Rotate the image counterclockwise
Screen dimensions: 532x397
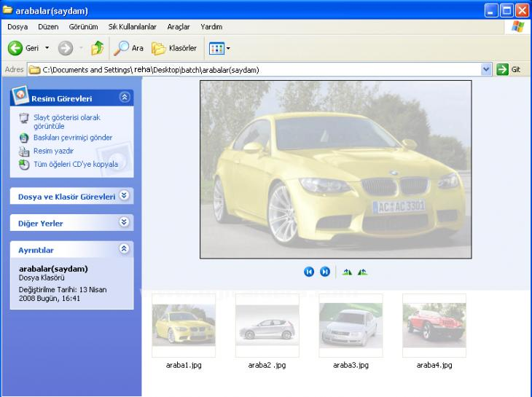(x=362, y=272)
